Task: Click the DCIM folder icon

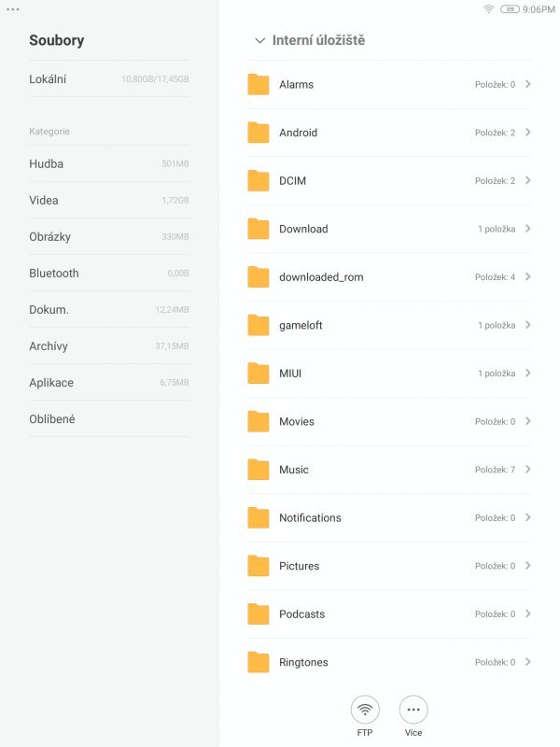Action: (x=257, y=180)
